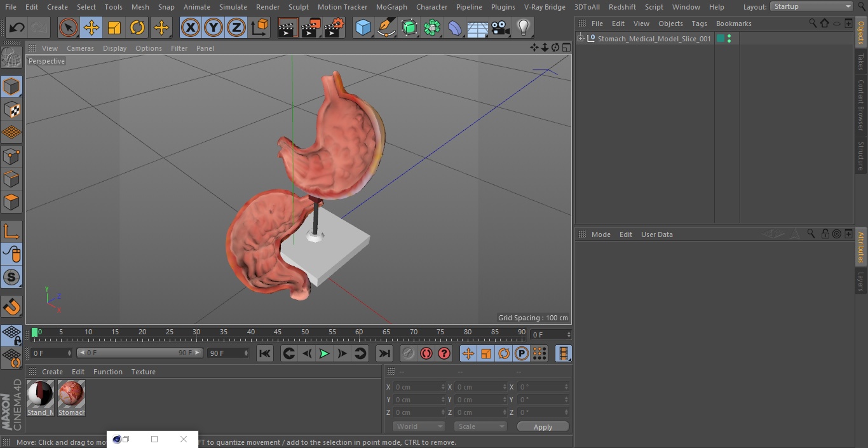Click the green layer tag of object
The width and height of the screenshot is (868, 448).
[721, 39]
